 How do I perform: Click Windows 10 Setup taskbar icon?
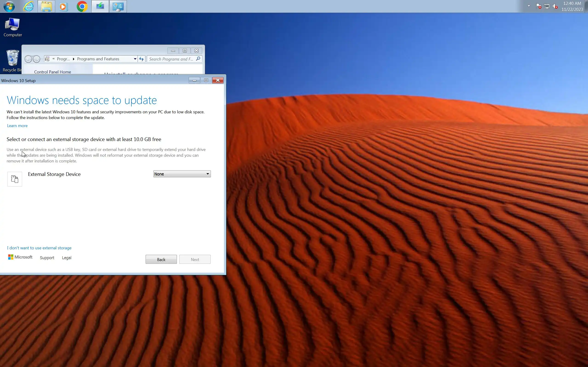(100, 6)
